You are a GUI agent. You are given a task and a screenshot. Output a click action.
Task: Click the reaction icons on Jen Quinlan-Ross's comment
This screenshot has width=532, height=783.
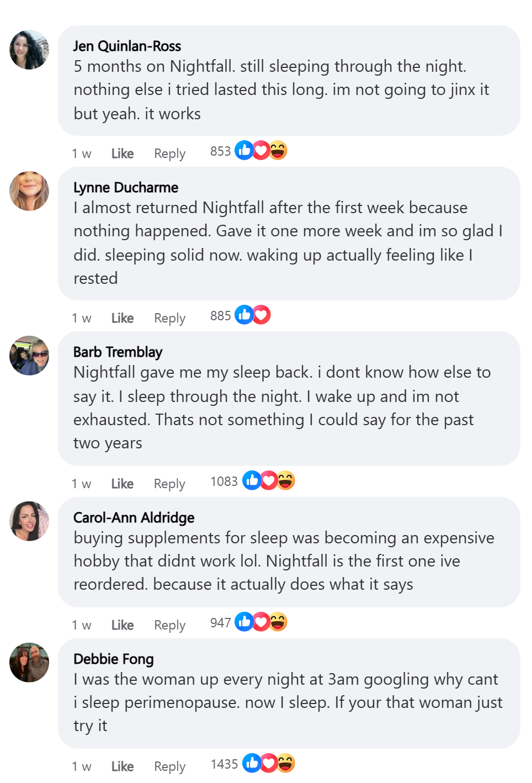coord(261,150)
